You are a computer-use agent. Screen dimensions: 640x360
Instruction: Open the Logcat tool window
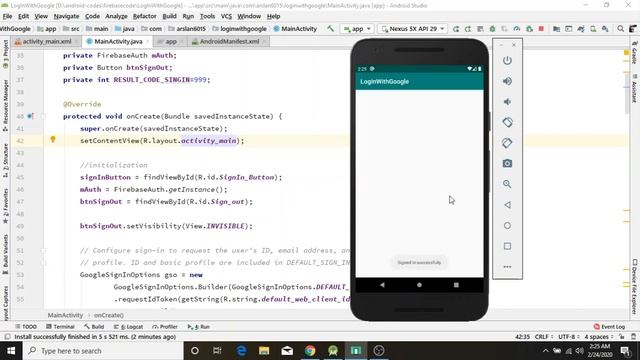coord(128,327)
